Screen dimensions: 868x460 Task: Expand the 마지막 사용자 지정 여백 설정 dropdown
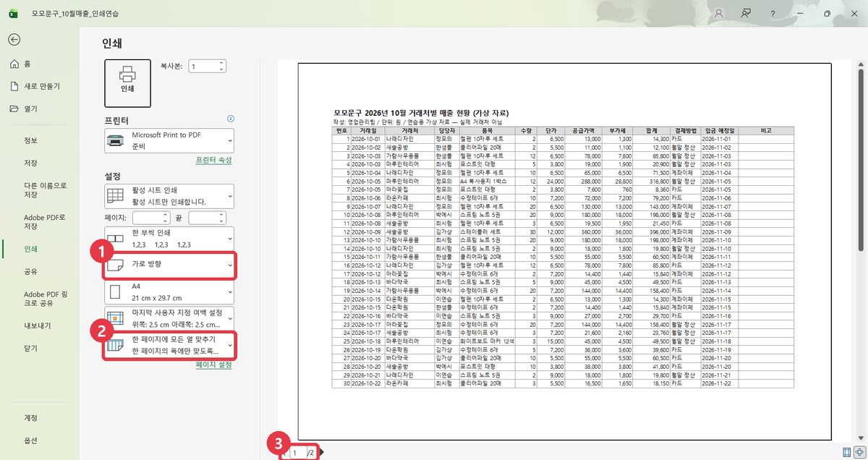click(x=170, y=319)
